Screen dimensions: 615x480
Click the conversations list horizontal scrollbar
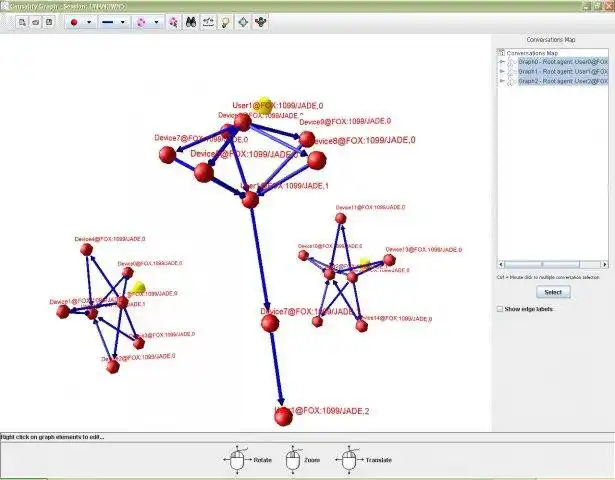553,264
